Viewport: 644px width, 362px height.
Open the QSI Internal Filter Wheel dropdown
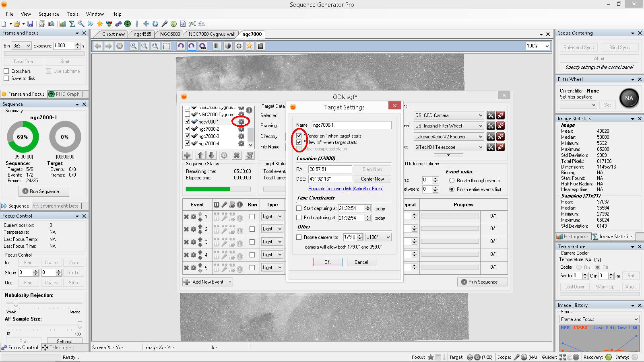[x=449, y=126]
